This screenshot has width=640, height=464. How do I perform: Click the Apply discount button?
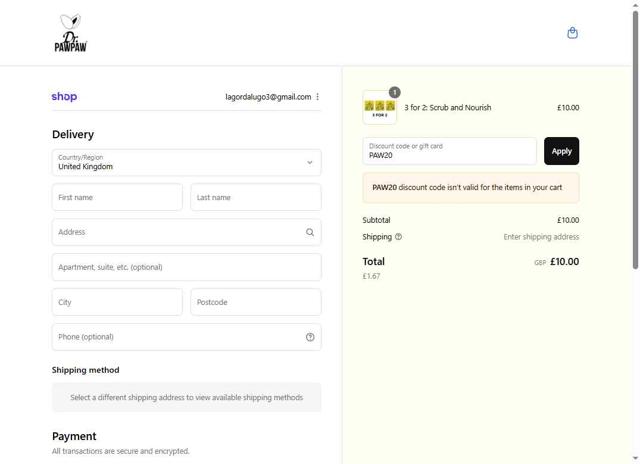coord(561,151)
